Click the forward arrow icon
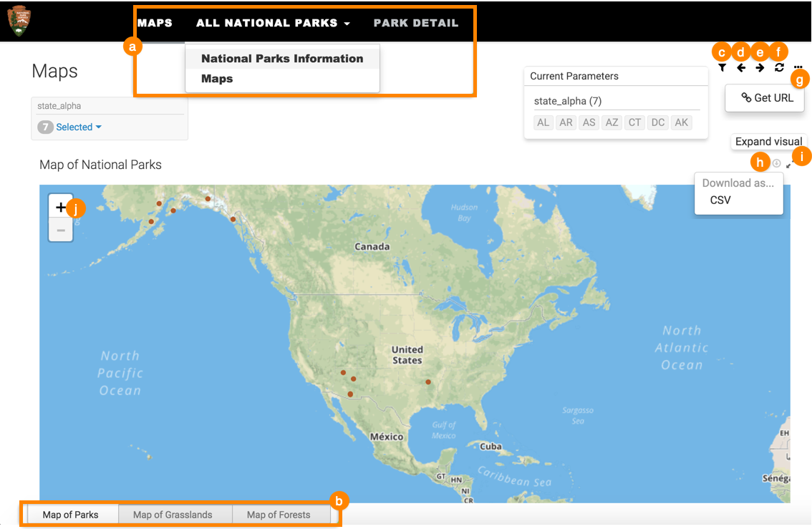 pos(760,67)
